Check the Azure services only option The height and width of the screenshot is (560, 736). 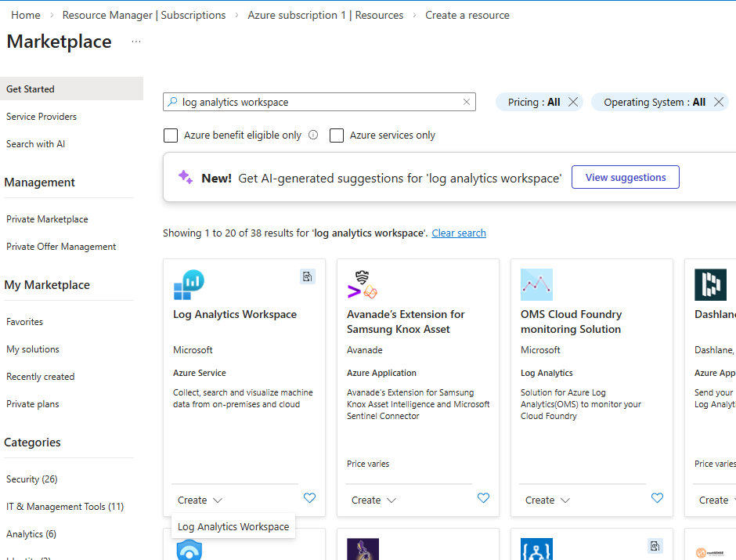[x=337, y=135]
